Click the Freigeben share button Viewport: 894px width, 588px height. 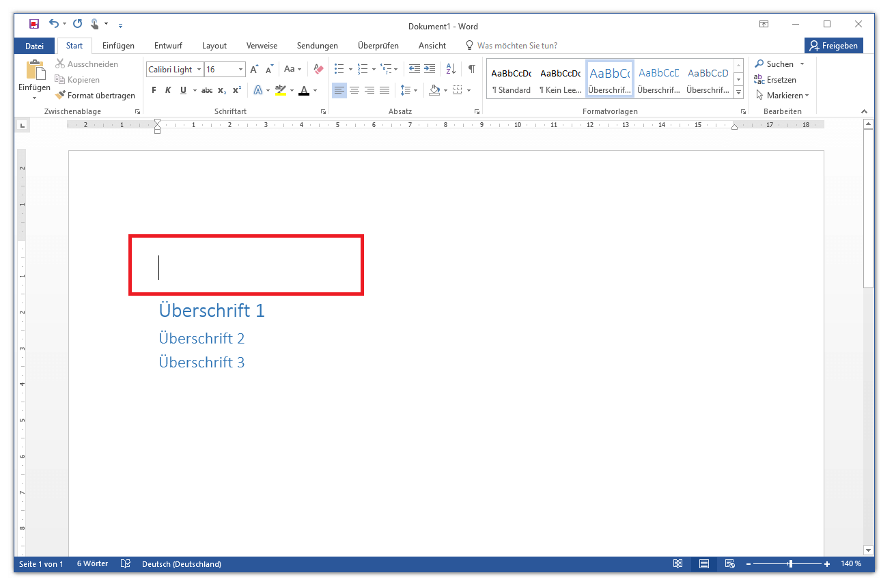[x=834, y=46]
